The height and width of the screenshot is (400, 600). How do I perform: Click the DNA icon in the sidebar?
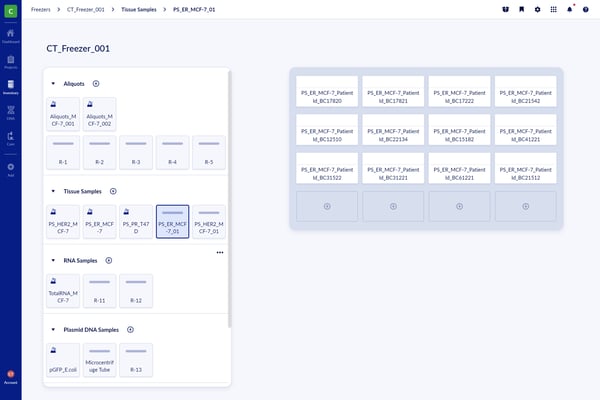(10, 112)
